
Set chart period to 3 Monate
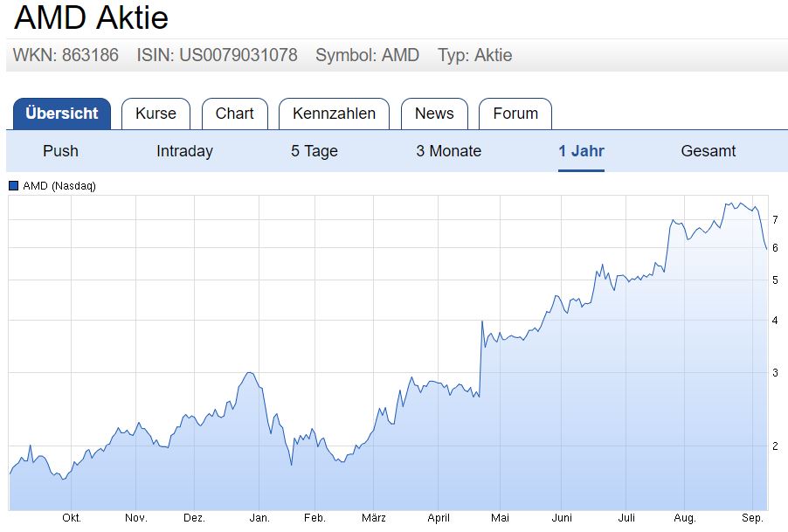point(448,151)
